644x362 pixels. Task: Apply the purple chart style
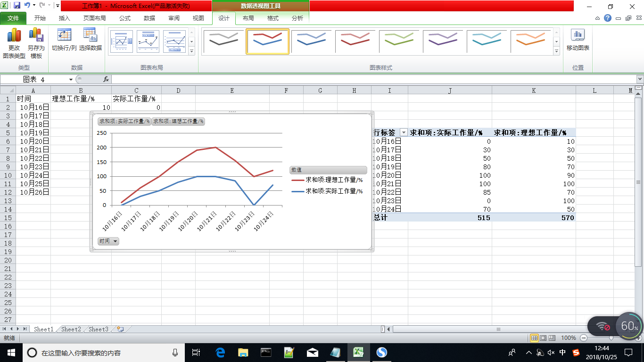tap(443, 41)
